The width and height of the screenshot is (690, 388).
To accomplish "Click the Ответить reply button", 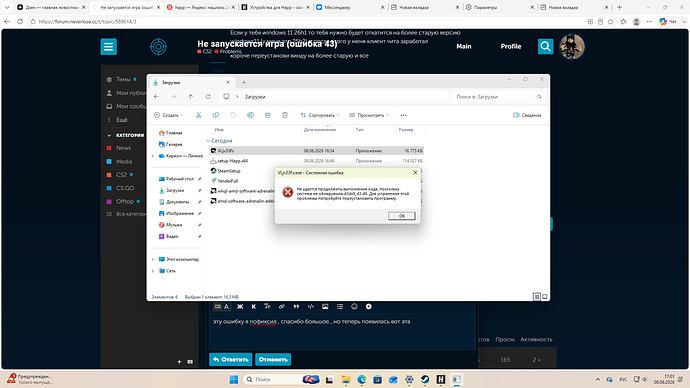I will pyautogui.click(x=231, y=359).
